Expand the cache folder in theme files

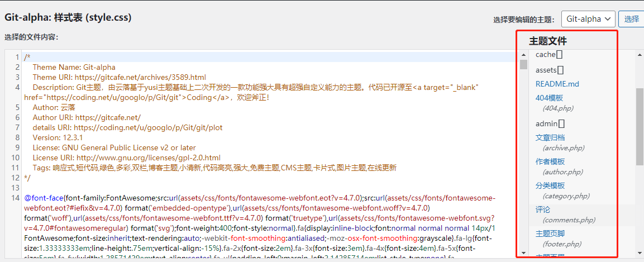(x=549, y=55)
